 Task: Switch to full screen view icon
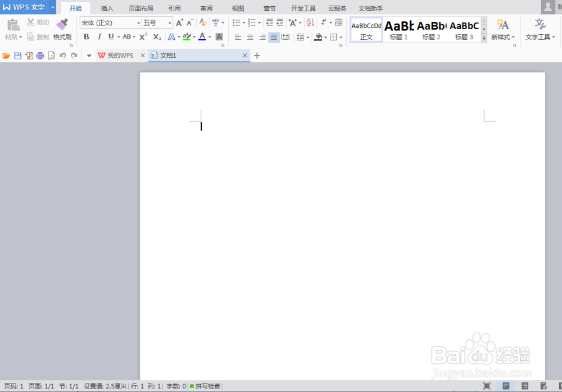pos(487,386)
